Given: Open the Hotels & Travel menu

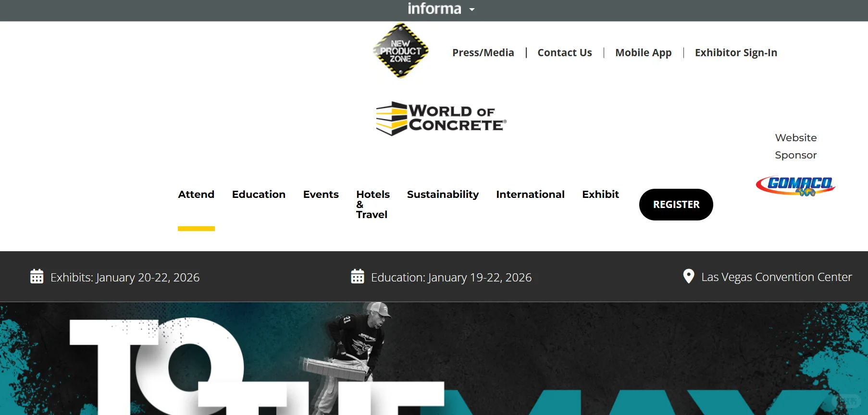Looking at the screenshot, I should 373,204.
